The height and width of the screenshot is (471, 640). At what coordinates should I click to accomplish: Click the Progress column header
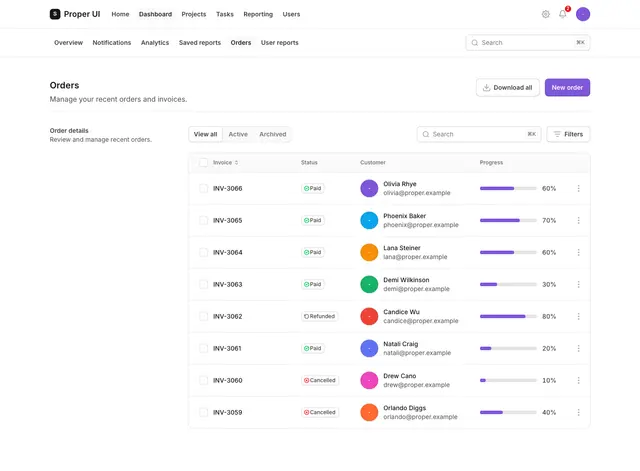491,162
